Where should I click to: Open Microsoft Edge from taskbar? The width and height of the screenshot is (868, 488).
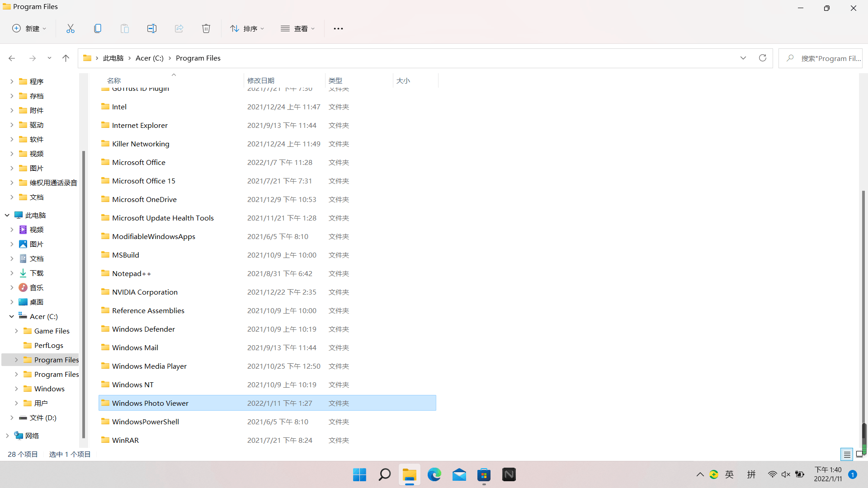pos(434,474)
